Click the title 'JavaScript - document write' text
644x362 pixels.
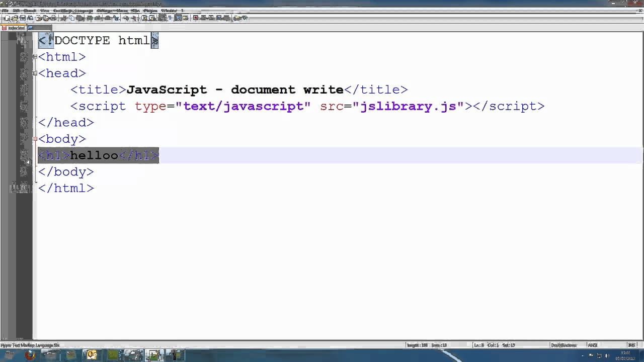click(235, 89)
